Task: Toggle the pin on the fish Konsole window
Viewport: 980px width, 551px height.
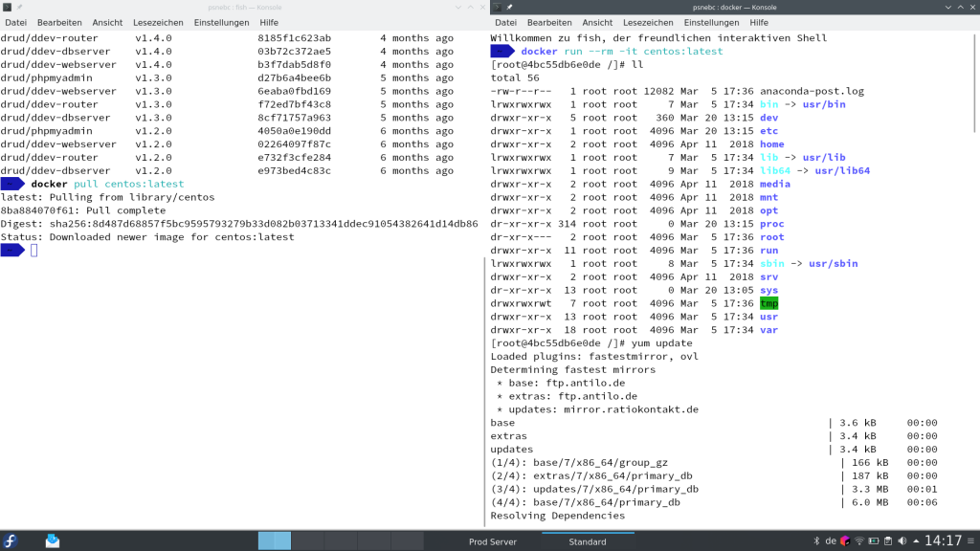Action: [x=20, y=7]
